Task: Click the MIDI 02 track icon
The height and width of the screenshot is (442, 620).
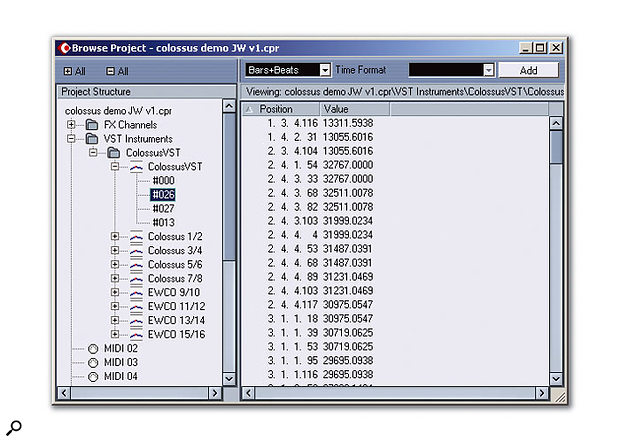Action: (93, 349)
